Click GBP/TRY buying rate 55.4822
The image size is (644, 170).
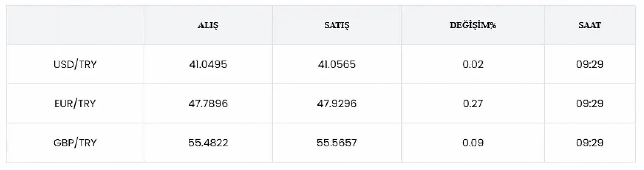(x=208, y=143)
